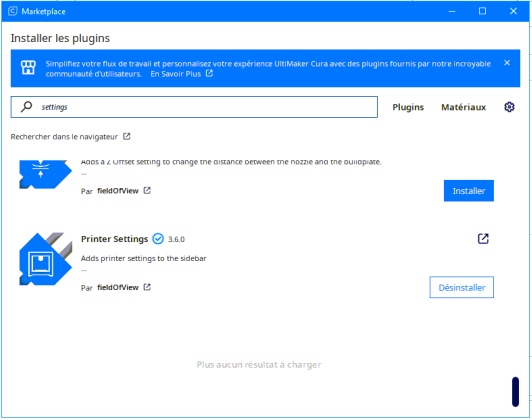
Task: Minimize the Marketplace window
Action: point(452,11)
